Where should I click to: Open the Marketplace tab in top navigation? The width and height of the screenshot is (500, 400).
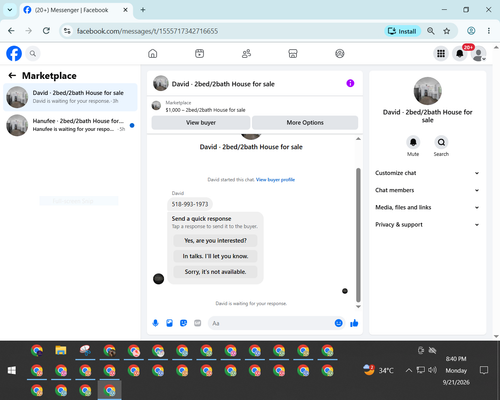293,53
